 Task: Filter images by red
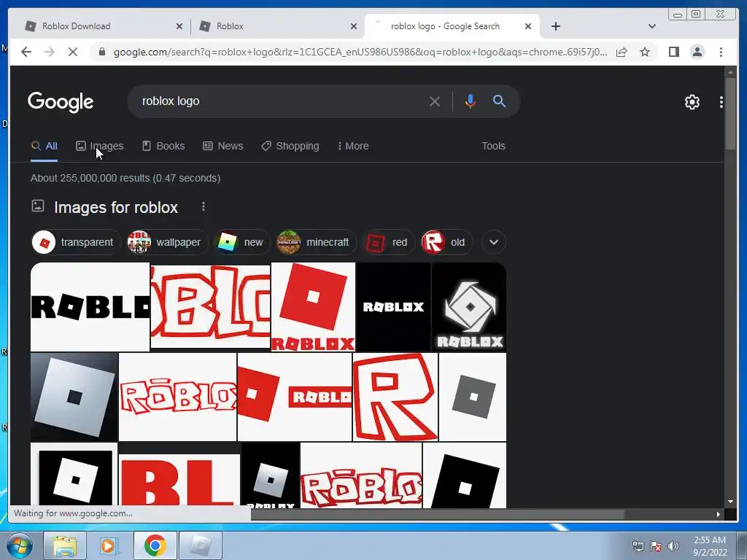coord(388,242)
